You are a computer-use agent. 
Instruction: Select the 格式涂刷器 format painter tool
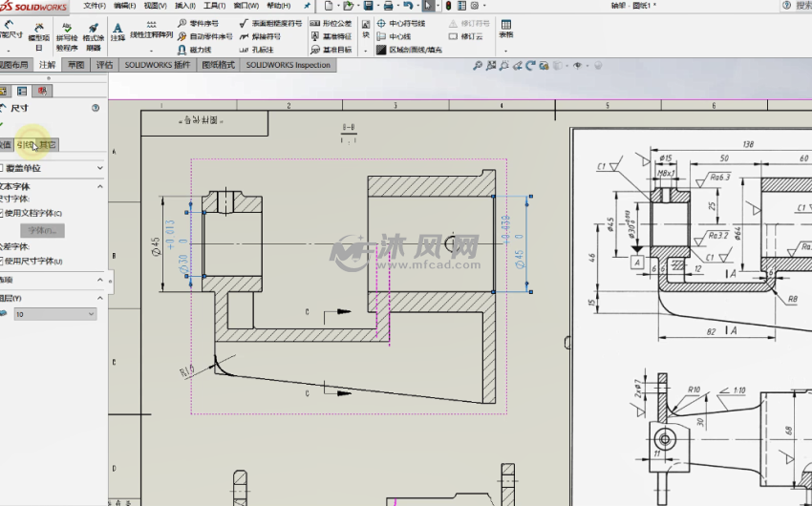click(x=94, y=36)
